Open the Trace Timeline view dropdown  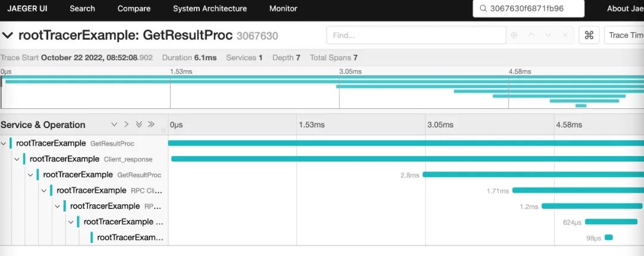point(624,35)
